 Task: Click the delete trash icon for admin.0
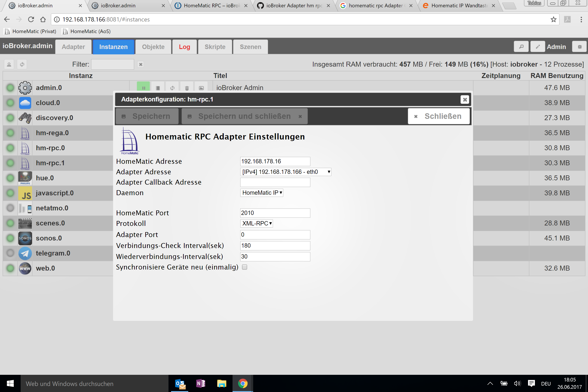click(x=187, y=88)
